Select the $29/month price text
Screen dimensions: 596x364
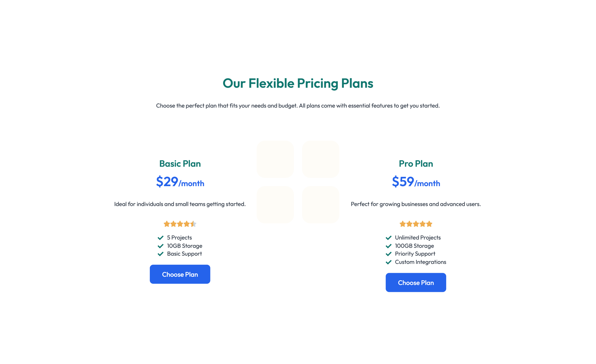(180, 182)
